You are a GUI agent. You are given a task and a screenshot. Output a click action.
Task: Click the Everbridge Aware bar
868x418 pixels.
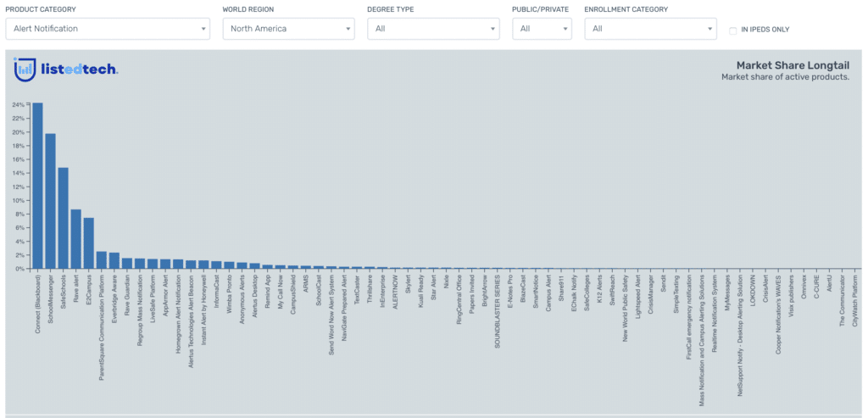coord(114,261)
